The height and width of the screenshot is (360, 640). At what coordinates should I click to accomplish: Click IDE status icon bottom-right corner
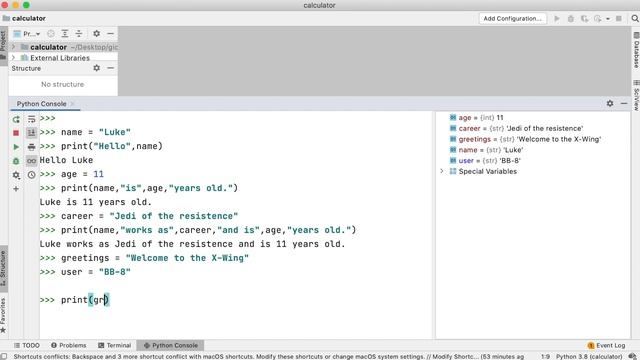pos(633,356)
